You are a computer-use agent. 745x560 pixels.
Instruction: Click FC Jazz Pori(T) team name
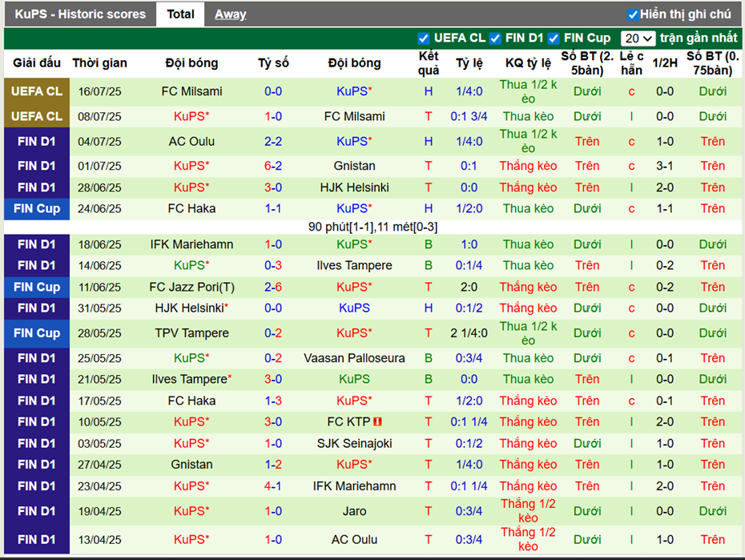point(192,288)
